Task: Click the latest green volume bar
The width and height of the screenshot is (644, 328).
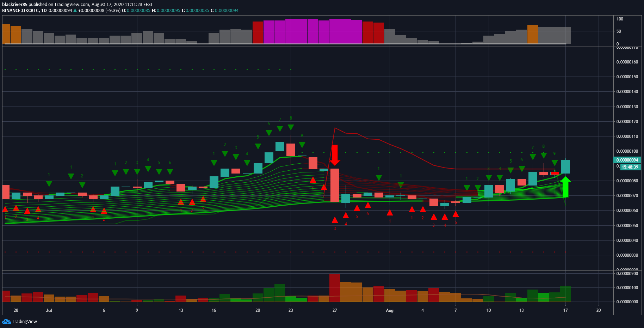Action: pyautogui.click(x=565, y=294)
